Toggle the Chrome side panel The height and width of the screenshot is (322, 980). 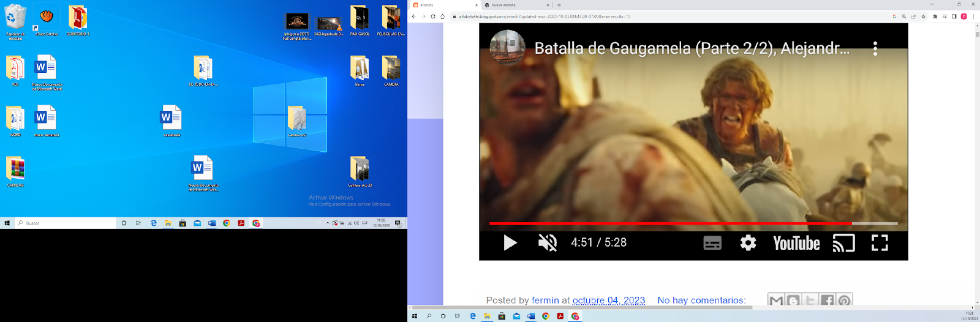coord(954,17)
